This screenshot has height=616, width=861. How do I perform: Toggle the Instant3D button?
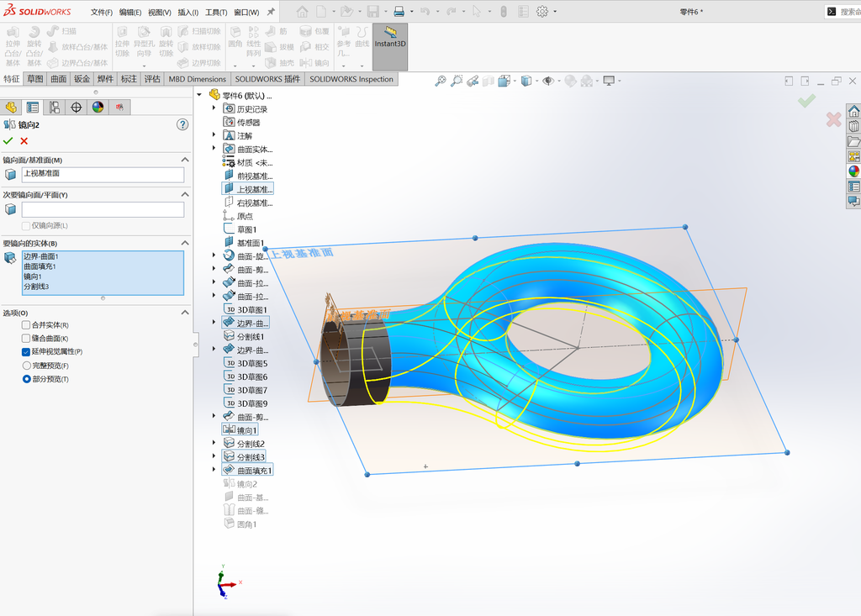390,47
